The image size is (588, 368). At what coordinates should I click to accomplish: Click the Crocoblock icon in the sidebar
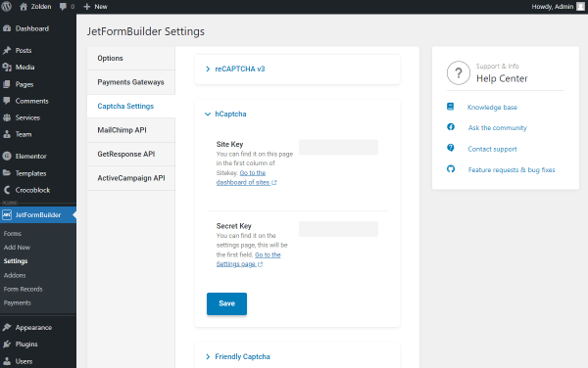pos(7,190)
